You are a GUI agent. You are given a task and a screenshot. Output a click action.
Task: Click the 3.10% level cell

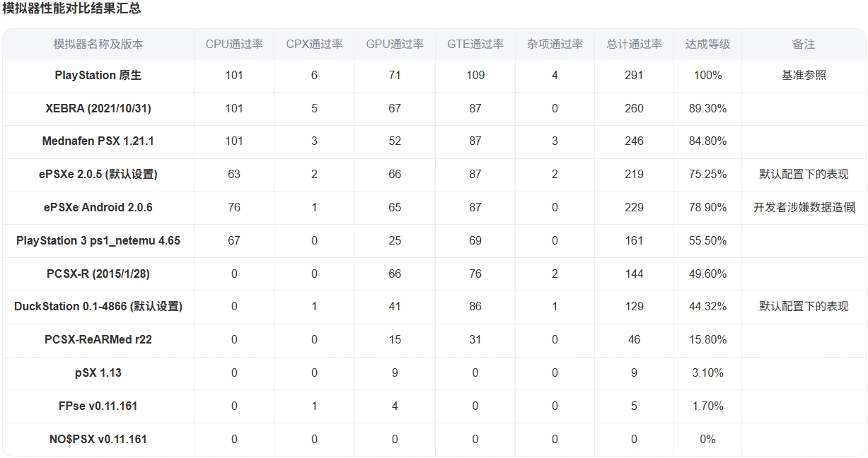tap(707, 372)
